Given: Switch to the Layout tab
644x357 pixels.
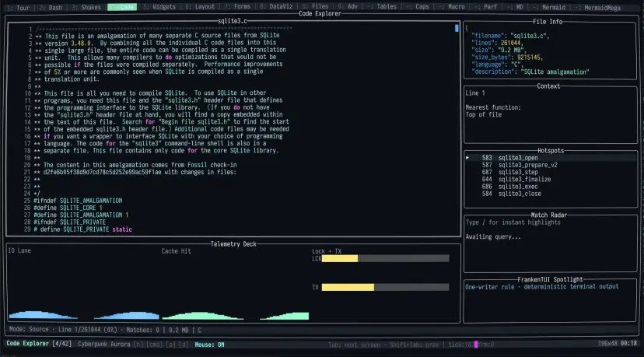Looking at the screenshot, I should 200,7.
